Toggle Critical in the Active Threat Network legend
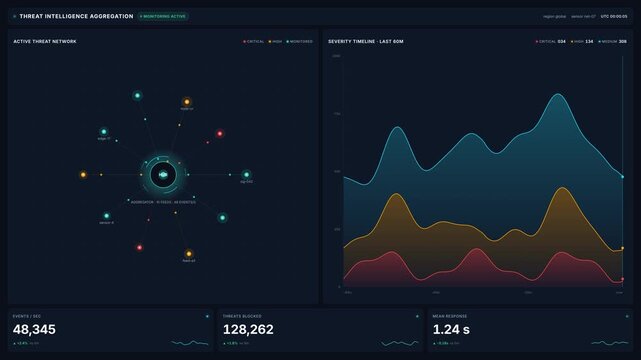The image size is (641, 360). pos(254,42)
